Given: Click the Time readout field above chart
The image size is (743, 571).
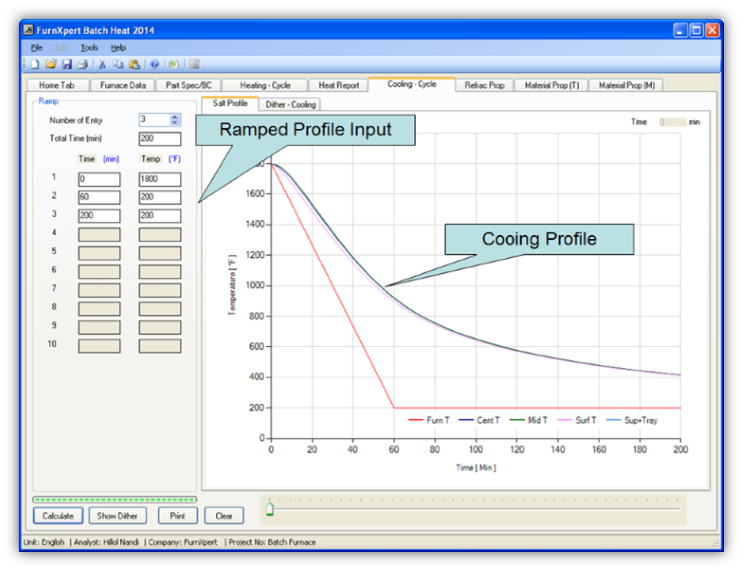Looking at the screenshot, I should click(672, 122).
